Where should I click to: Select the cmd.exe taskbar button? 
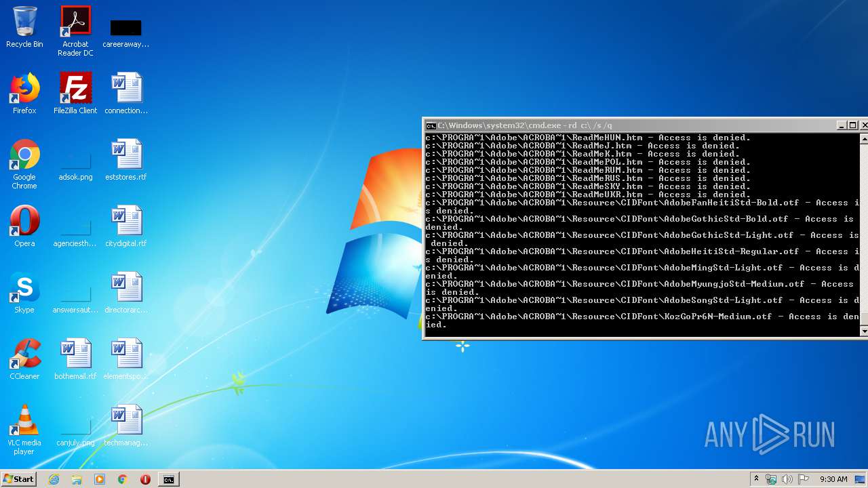[168, 479]
